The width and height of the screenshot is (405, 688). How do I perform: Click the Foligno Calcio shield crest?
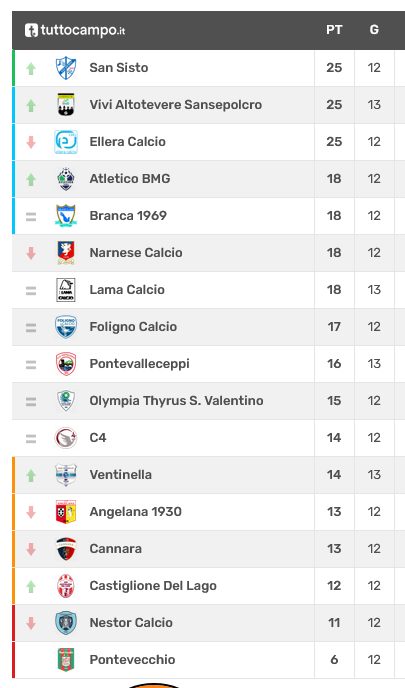point(66,327)
